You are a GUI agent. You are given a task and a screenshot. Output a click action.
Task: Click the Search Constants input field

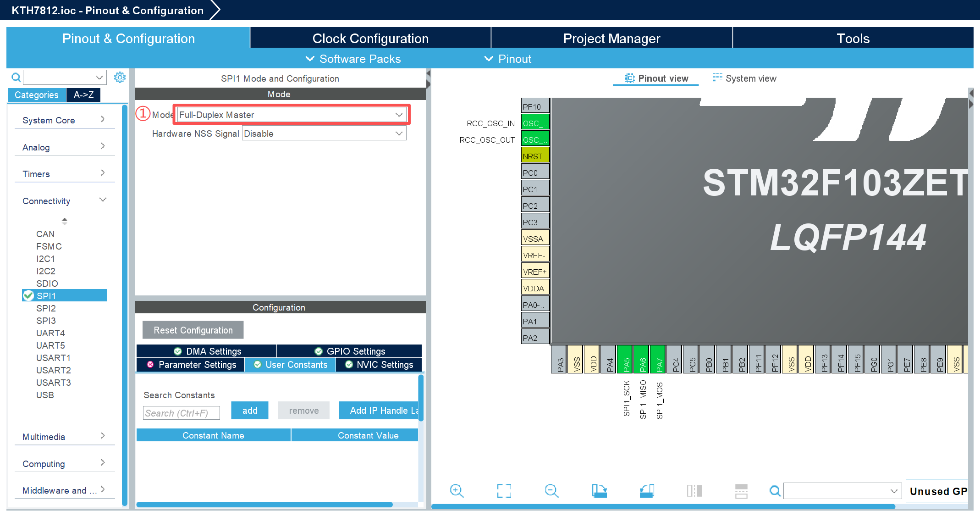click(182, 413)
